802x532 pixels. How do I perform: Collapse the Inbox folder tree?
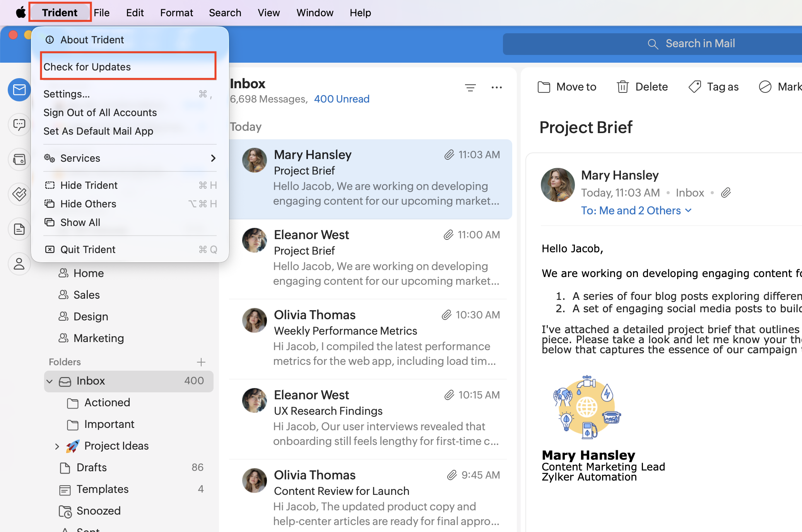pos(50,381)
